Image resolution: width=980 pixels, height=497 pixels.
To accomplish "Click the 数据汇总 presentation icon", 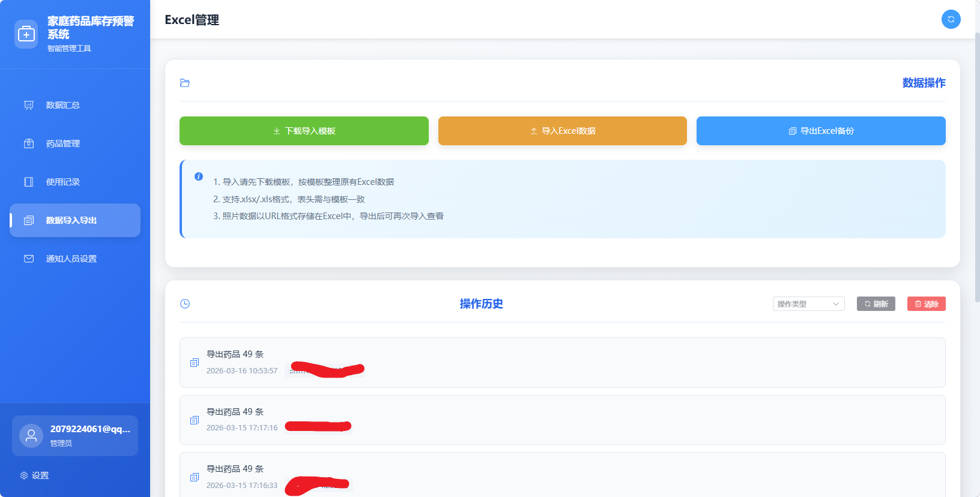I will [29, 105].
